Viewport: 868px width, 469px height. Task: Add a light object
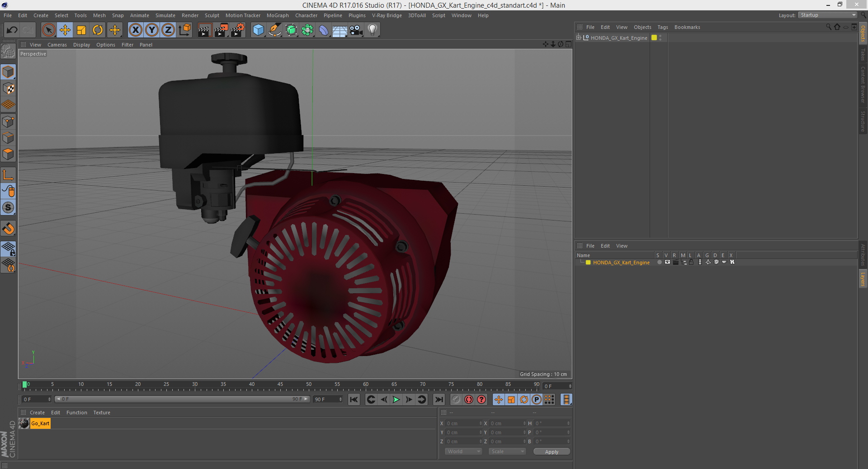tap(373, 30)
